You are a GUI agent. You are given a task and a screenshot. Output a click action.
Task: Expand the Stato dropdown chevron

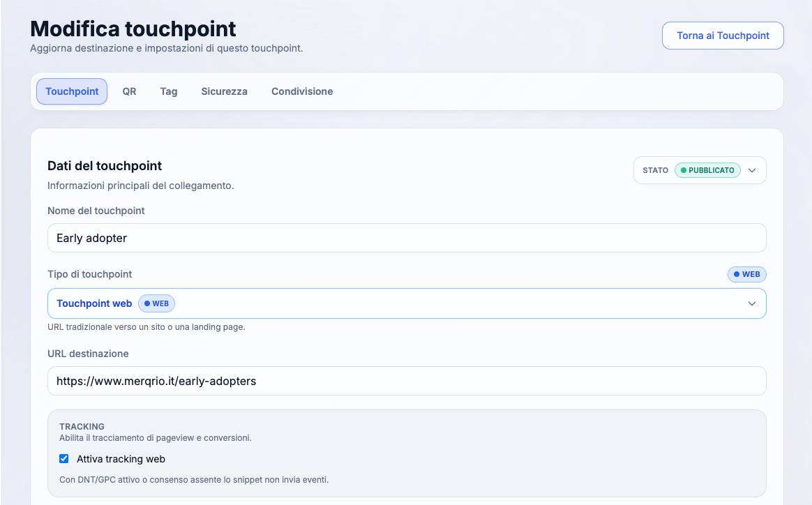point(752,170)
